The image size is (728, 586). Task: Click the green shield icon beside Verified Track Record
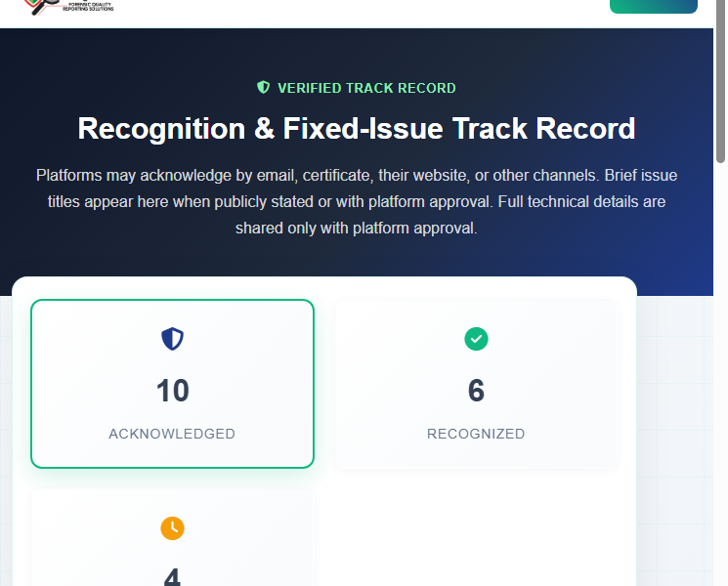tap(263, 87)
